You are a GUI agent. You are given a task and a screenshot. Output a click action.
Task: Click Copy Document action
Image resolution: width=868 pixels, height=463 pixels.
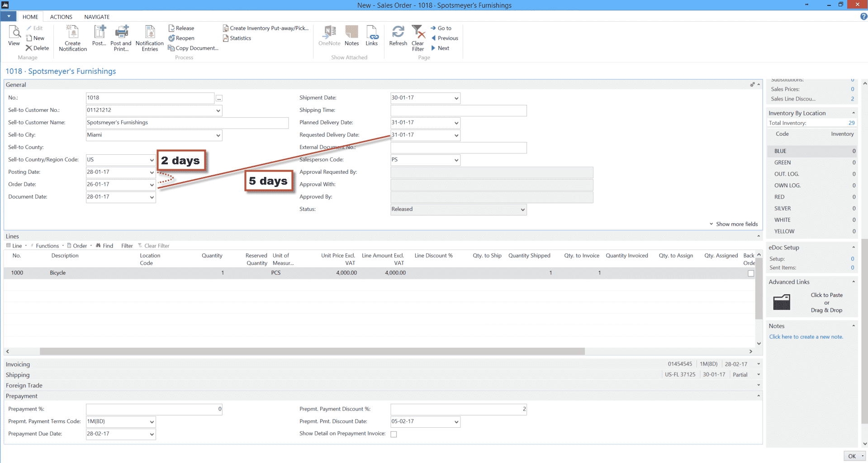click(193, 48)
